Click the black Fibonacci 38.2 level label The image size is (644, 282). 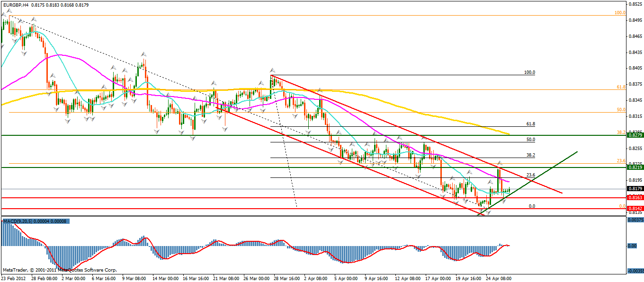530,155
